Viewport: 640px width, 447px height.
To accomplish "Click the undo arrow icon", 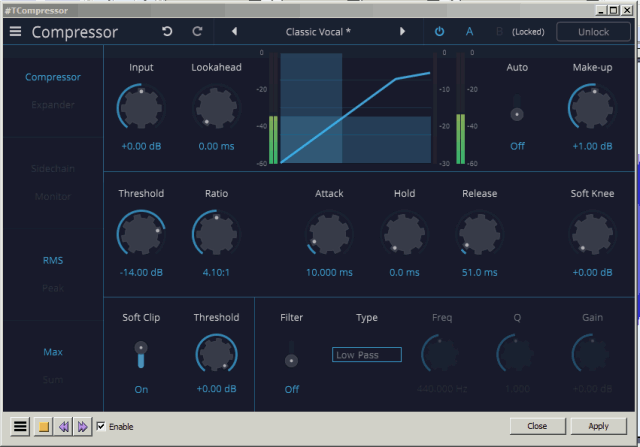I will coord(167,31).
